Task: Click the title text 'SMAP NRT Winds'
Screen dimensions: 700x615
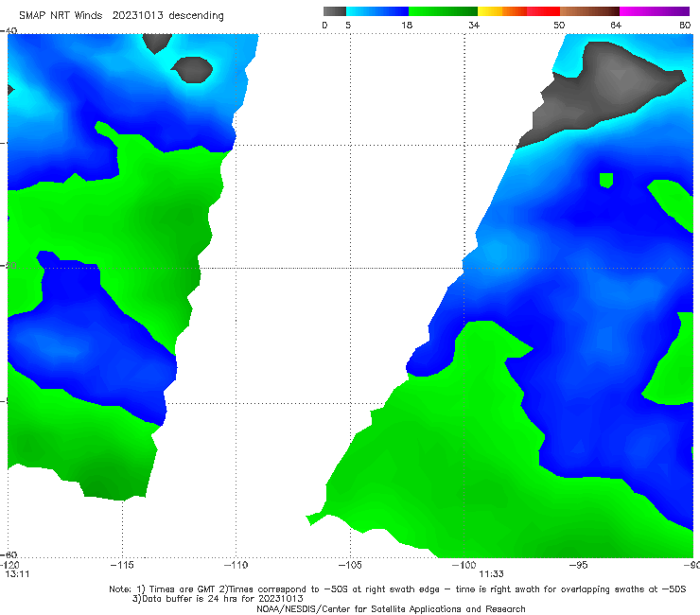Action: [61, 15]
